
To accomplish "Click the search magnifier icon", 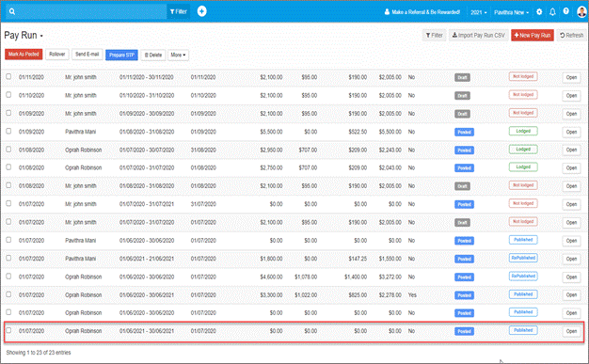I will click(x=12, y=11).
